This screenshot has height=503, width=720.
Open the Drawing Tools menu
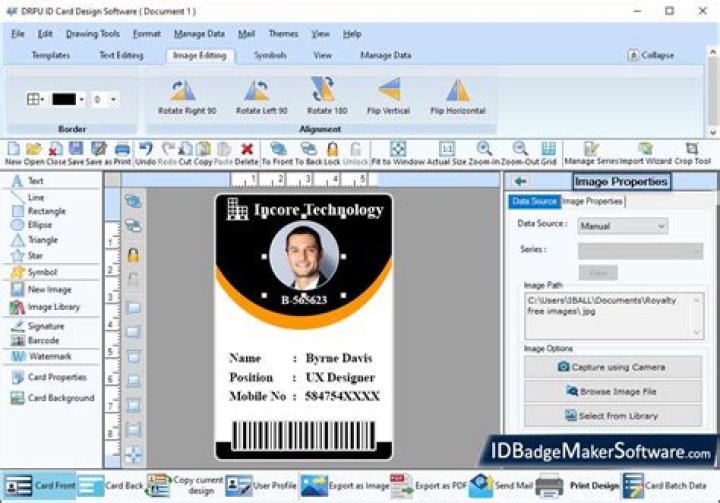(93, 34)
